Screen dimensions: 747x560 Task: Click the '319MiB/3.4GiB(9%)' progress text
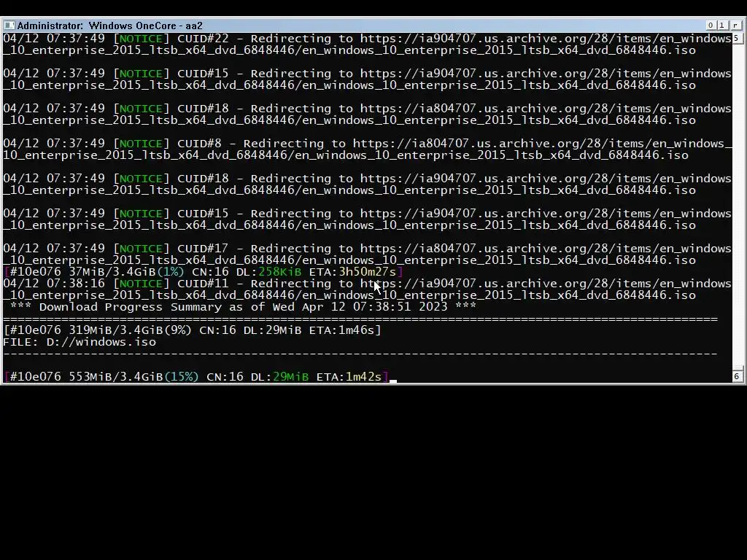pyautogui.click(x=130, y=330)
